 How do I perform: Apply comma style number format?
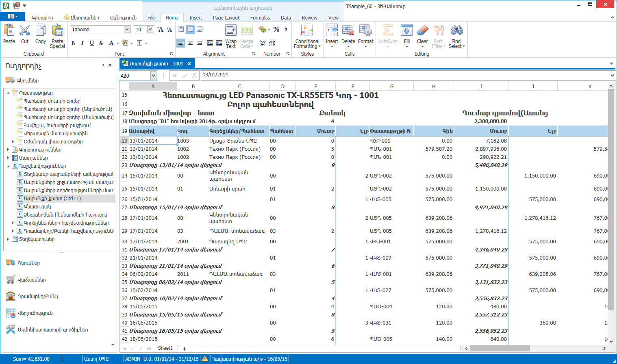286,29
